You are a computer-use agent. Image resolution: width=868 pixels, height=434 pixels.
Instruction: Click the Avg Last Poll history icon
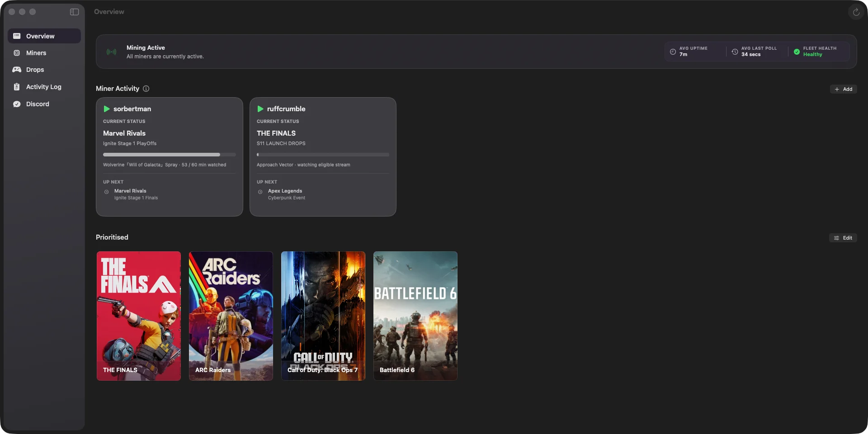coord(735,52)
